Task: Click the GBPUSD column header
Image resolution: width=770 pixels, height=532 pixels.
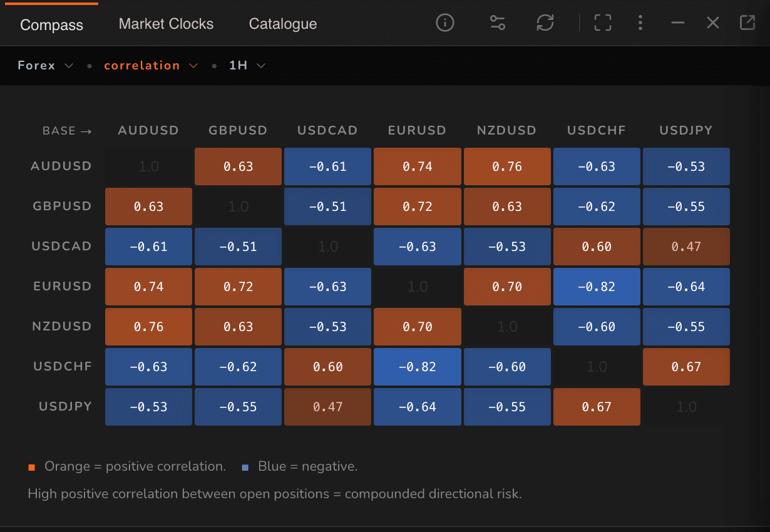Action: coord(238,130)
